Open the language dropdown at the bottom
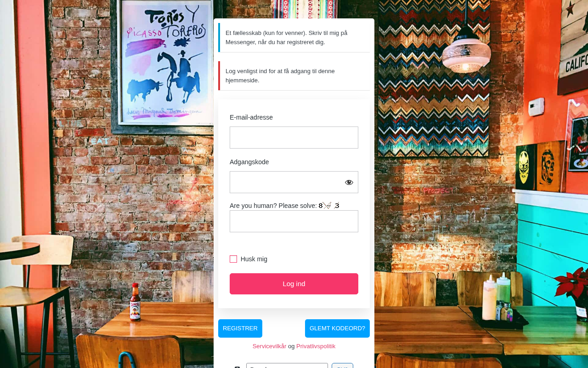This screenshot has width=588, height=368. (287, 366)
